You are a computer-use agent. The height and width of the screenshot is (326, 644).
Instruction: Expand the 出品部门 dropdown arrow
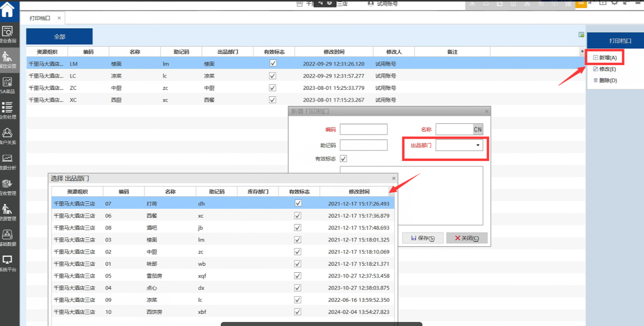click(x=478, y=145)
